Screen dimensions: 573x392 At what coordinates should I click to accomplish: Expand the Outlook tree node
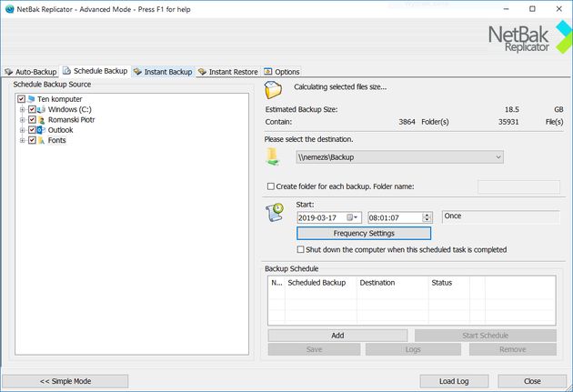[x=23, y=130]
